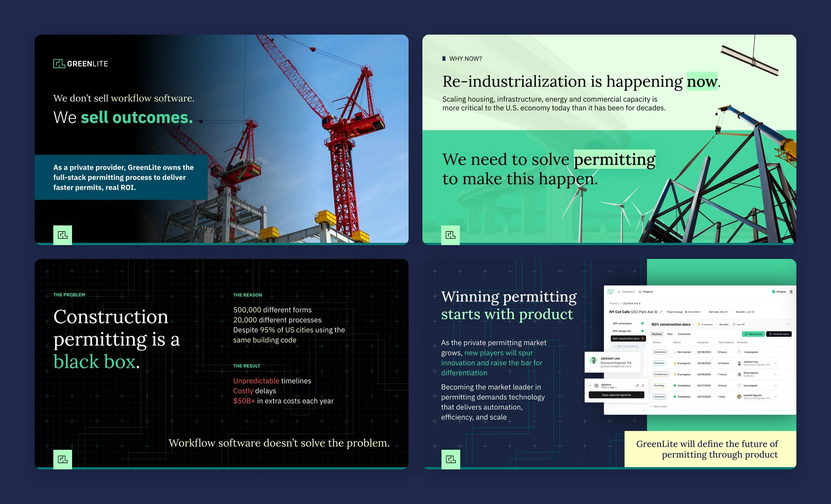Click the question-mark avatar in the Mechanical row
831x504 pixels.
pyautogui.click(x=739, y=352)
